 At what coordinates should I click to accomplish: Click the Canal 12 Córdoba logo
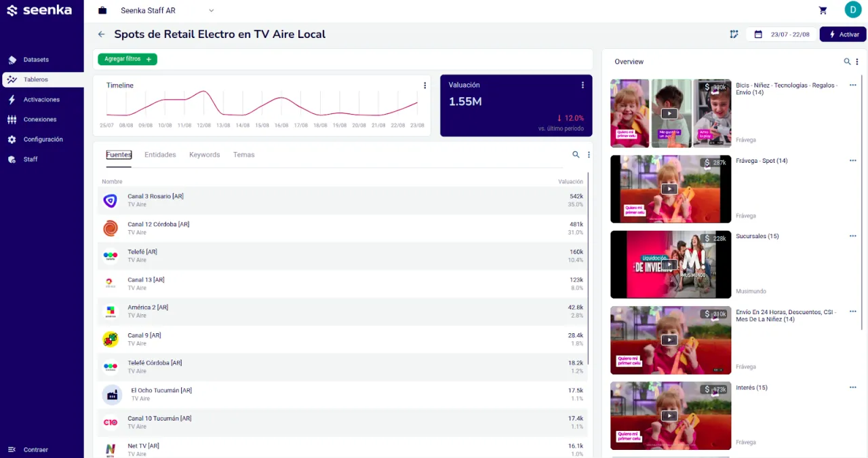click(110, 228)
